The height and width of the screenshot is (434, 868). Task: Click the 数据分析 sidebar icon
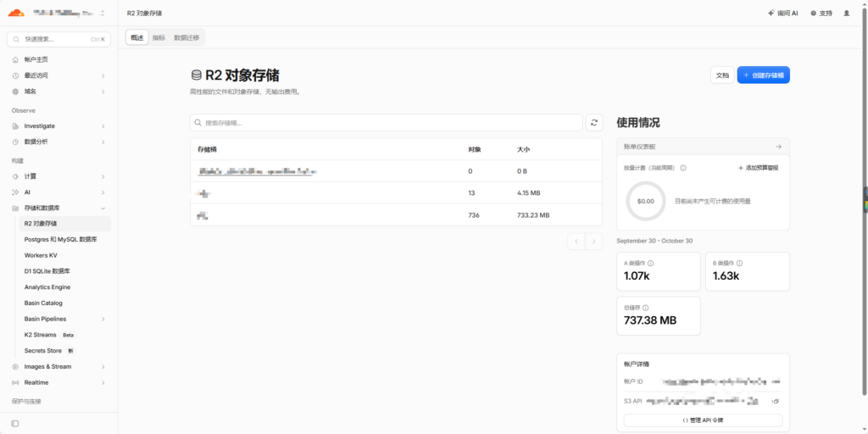click(x=15, y=142)
